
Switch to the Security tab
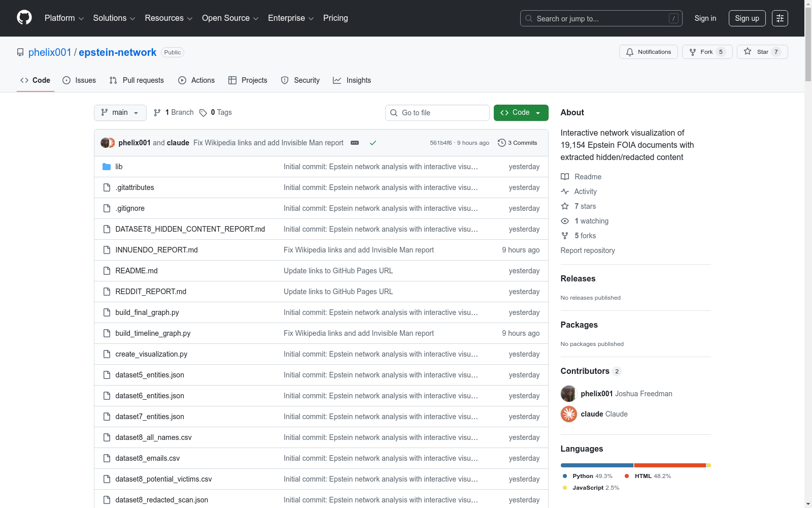(300, 80)
